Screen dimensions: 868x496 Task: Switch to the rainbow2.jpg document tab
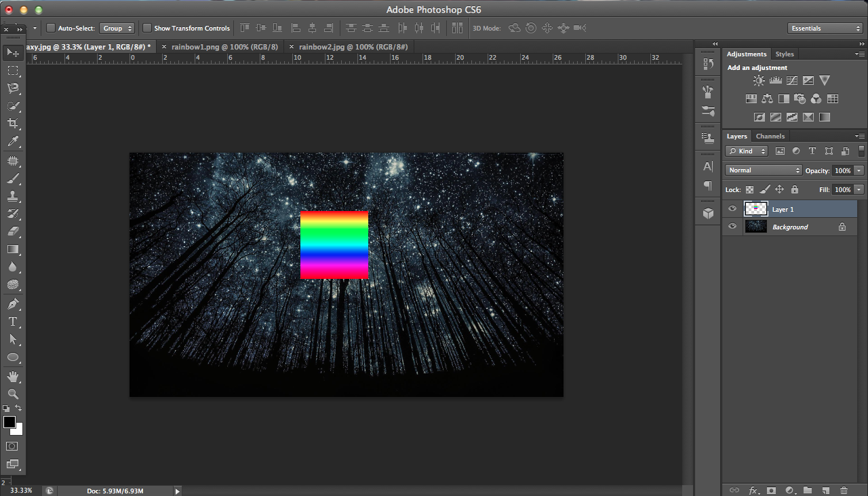[353, 47]
